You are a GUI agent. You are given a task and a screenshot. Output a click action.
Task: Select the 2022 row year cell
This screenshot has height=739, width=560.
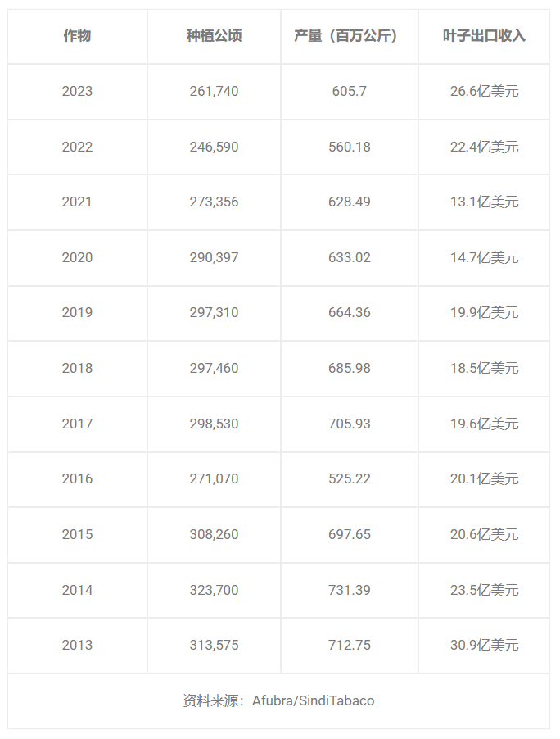point(77,147)
